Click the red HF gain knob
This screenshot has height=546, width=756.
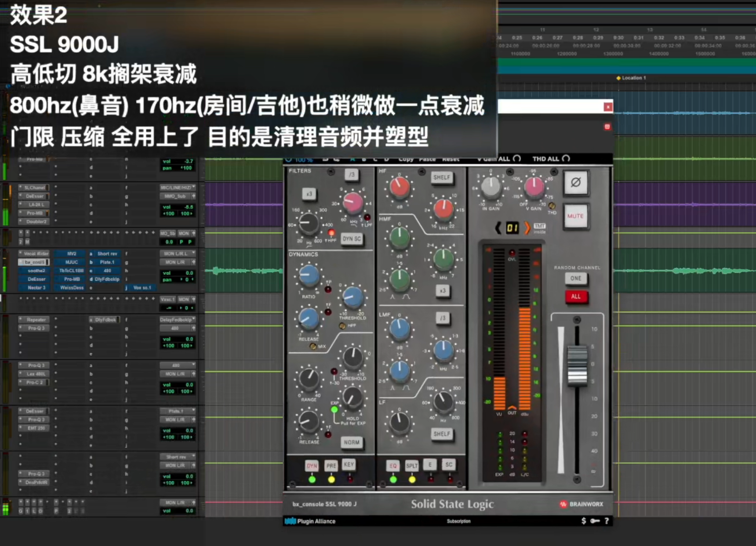tap(400, 188)
